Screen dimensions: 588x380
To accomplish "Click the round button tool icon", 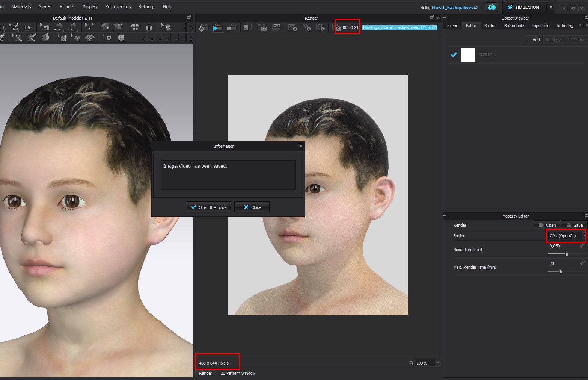I will pyautogui.click(x=121, y=38).
